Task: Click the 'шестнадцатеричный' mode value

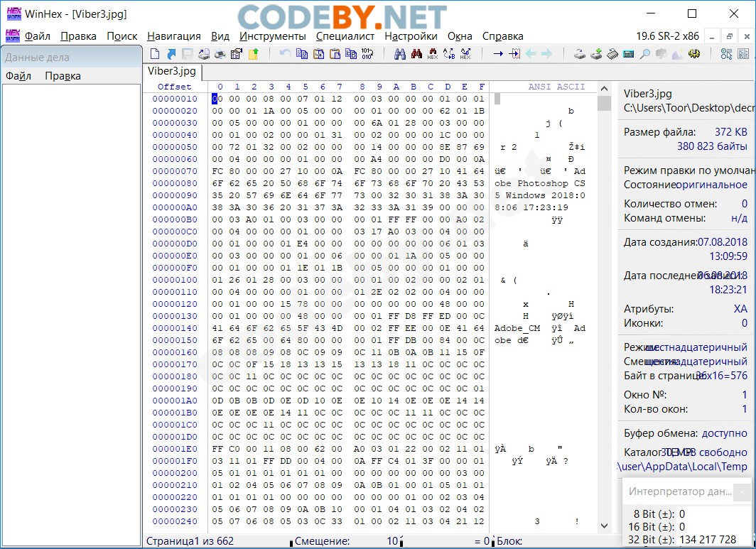Action: coord(696,347)
